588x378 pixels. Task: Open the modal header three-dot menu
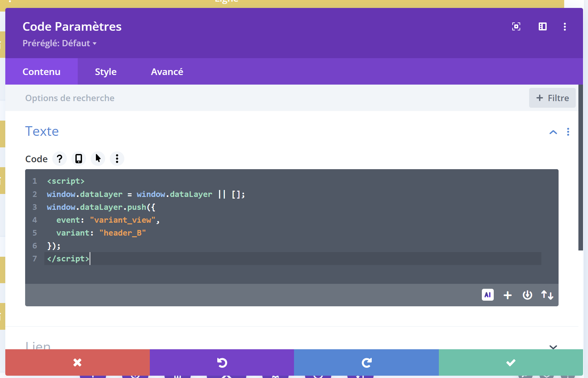pos(565,26)
